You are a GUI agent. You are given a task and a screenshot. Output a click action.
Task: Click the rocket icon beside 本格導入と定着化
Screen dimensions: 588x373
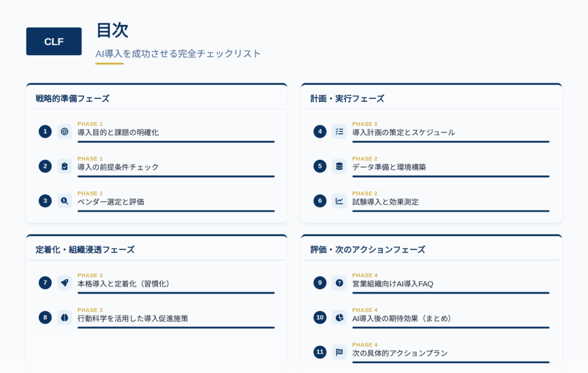pyautogui.click(x=64, y=283)
